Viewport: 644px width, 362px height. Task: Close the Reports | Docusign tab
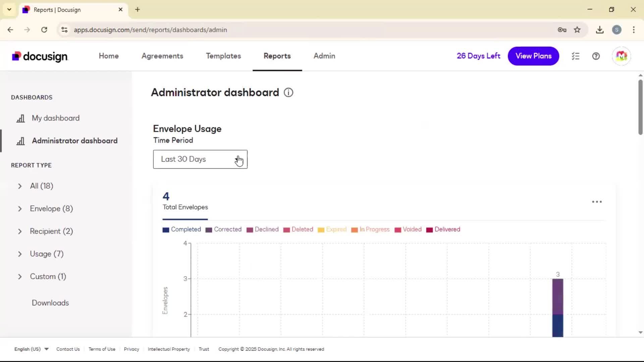(x=120, y=9)
